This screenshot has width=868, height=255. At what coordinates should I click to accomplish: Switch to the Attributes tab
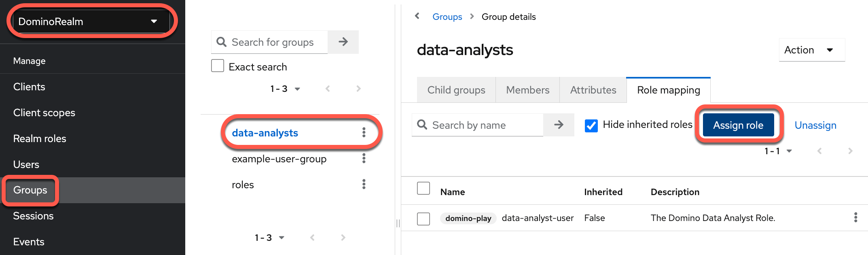(x=593, y=90)
